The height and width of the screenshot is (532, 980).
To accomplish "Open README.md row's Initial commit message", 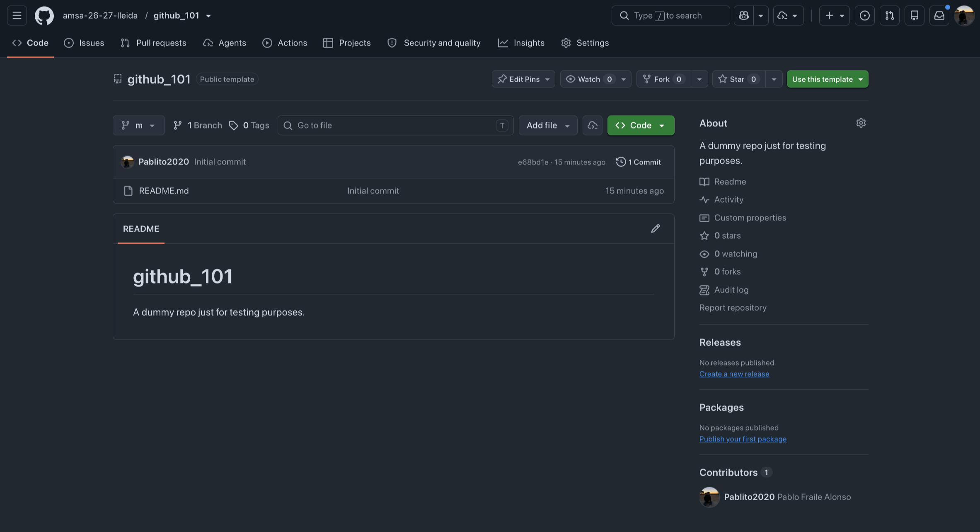I will pos(373,191).
